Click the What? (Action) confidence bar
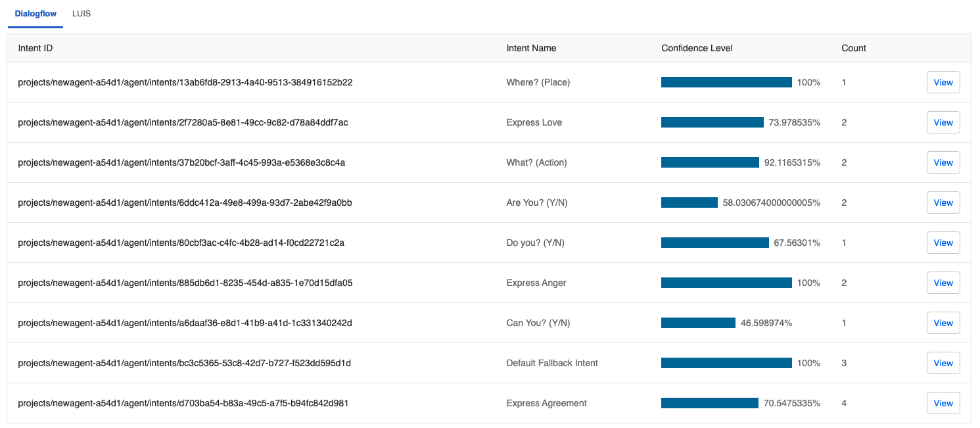Image resolution: width=980 pixels, height=428 pixels. pos(710,162)
